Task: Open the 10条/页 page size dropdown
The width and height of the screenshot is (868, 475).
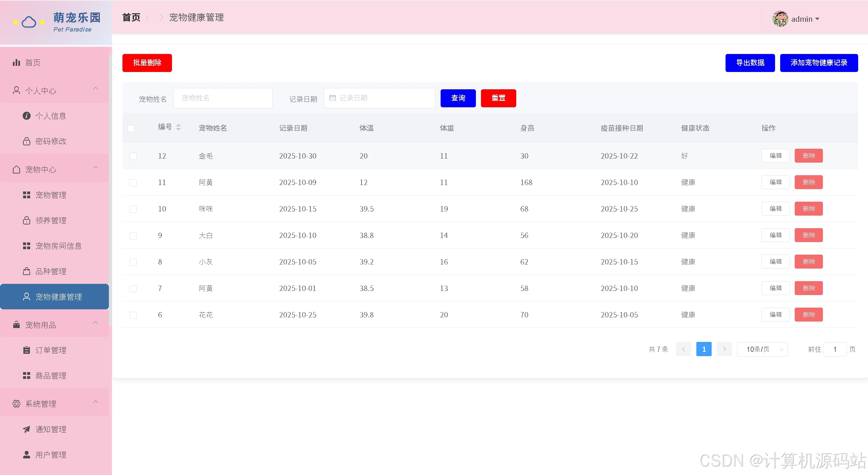Action: pyautogui.click(x=762, y=349)
